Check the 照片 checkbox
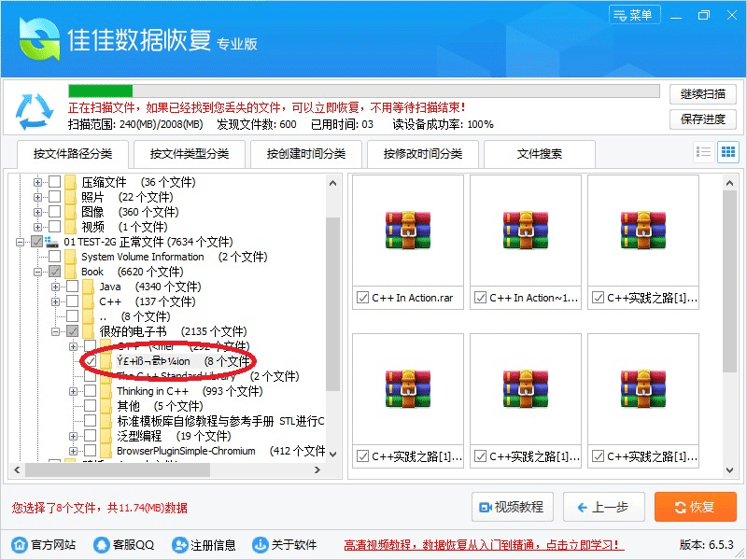747x560 pixels. coord(55,197)
